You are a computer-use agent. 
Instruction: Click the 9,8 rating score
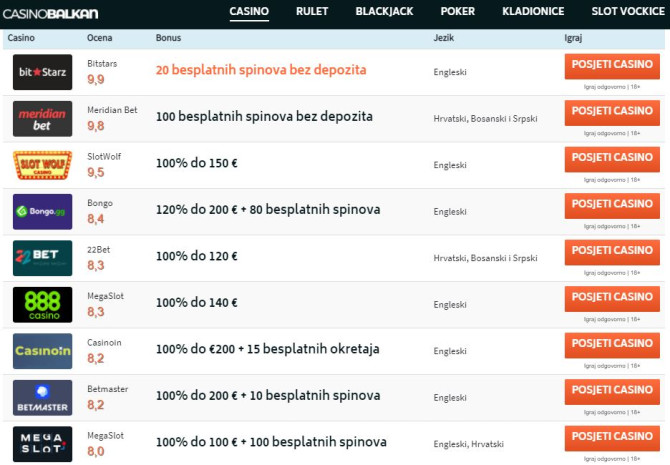coord(96,126)
